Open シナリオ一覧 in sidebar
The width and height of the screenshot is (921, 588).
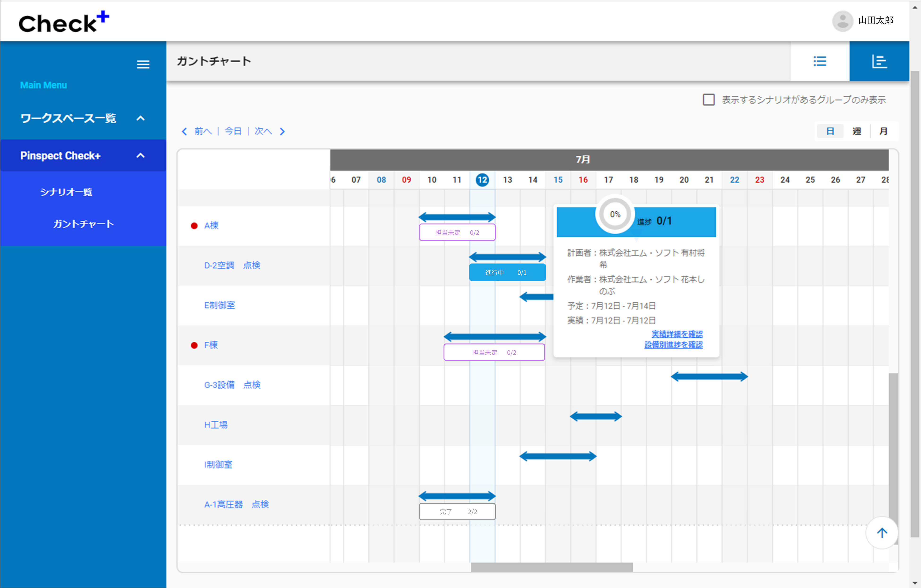[66, 192]
